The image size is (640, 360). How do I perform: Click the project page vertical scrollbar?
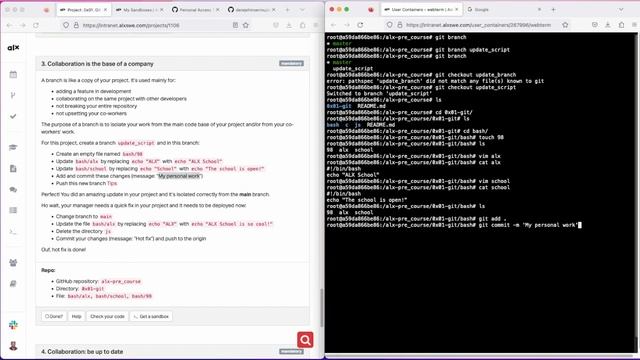tap(321, 308)
